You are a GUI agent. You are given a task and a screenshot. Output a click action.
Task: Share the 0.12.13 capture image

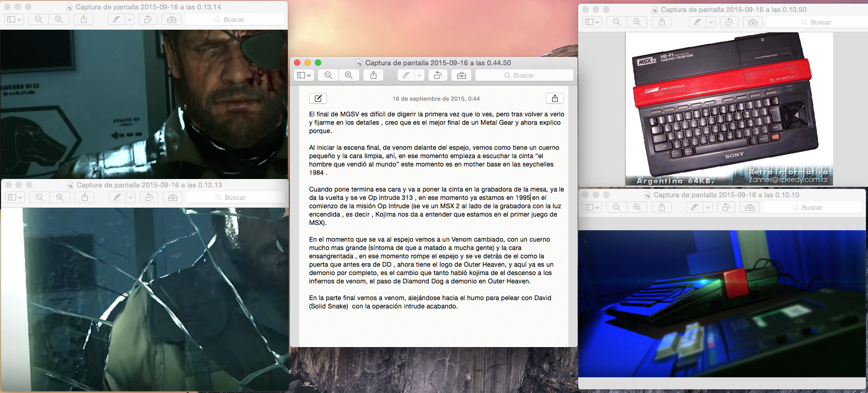pos(84,197)
